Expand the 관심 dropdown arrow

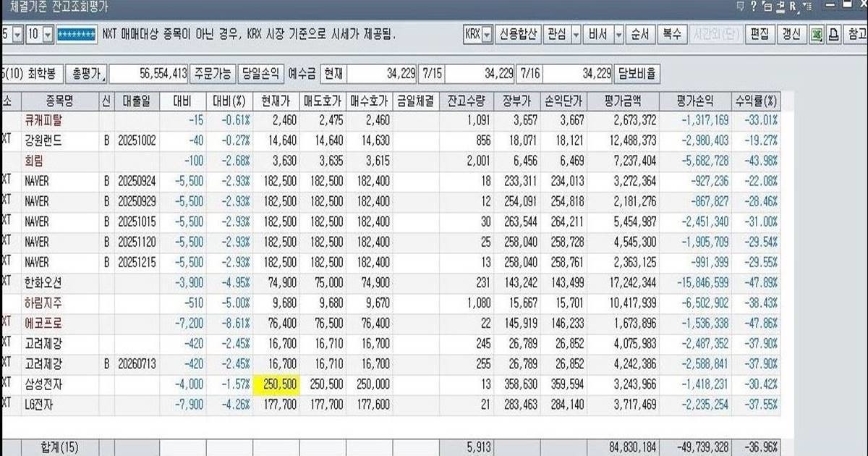click(x=576, y=34)
